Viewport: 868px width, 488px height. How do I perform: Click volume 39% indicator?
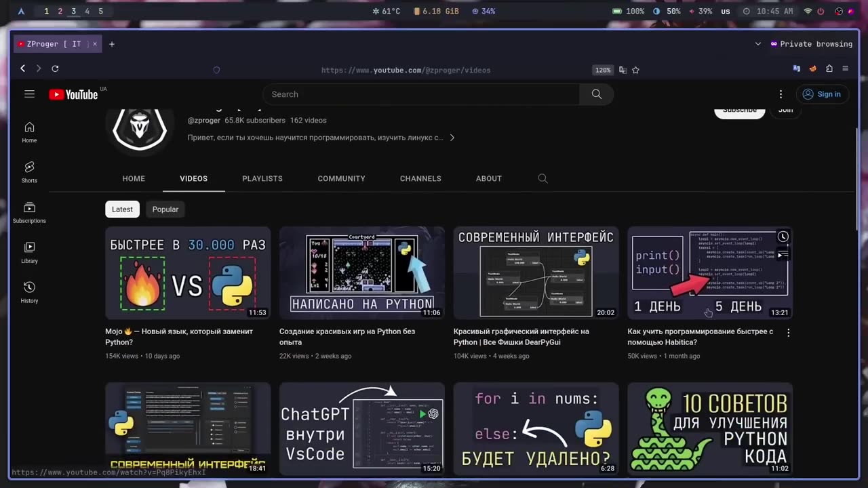701,12
